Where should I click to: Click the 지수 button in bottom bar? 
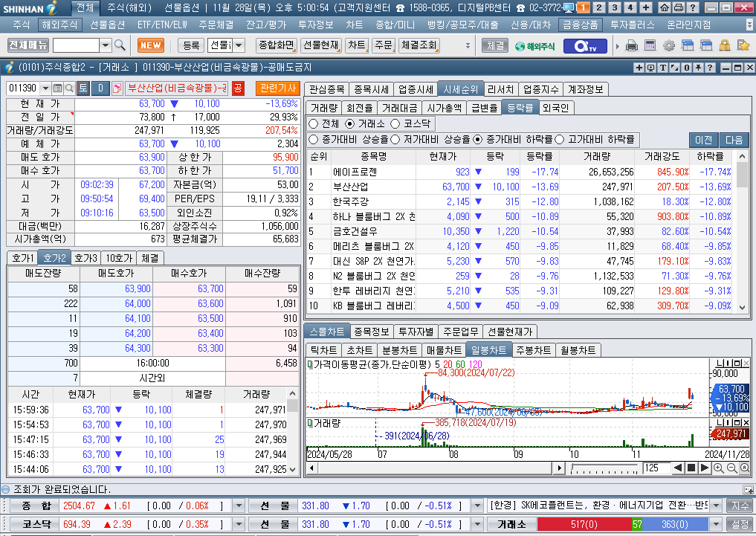(x=740, y=506)
